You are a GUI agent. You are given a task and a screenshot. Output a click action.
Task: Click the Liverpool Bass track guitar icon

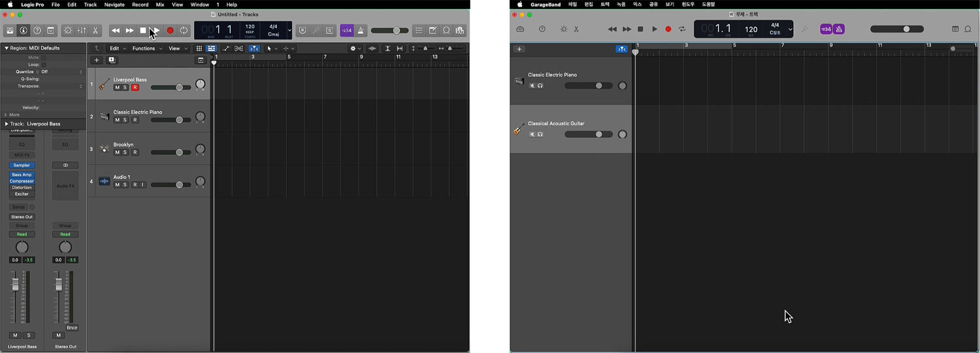point(104,84)
